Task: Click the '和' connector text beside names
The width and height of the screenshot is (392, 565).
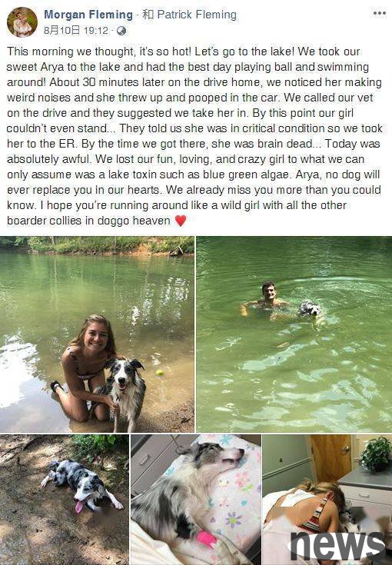Action: tap(148, 15)
